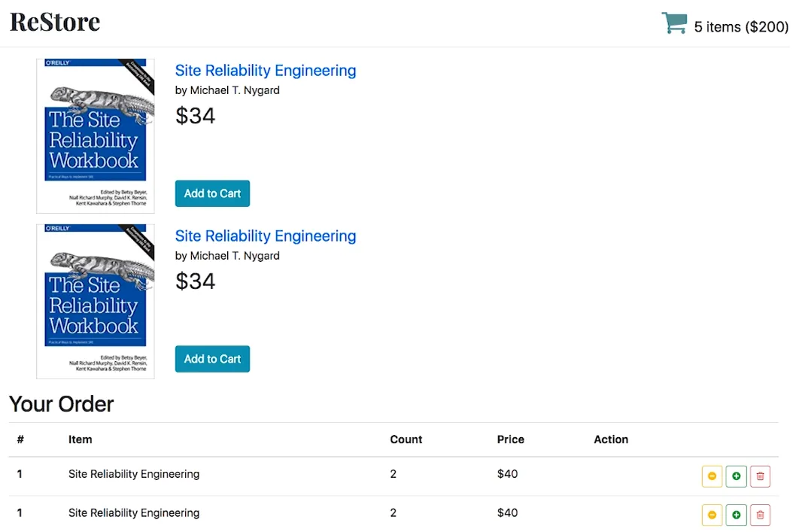Image resolution: width=802 pixels, height=532 pixels.
Task: Click red trash icon in second order row
Action: point(760,515)
